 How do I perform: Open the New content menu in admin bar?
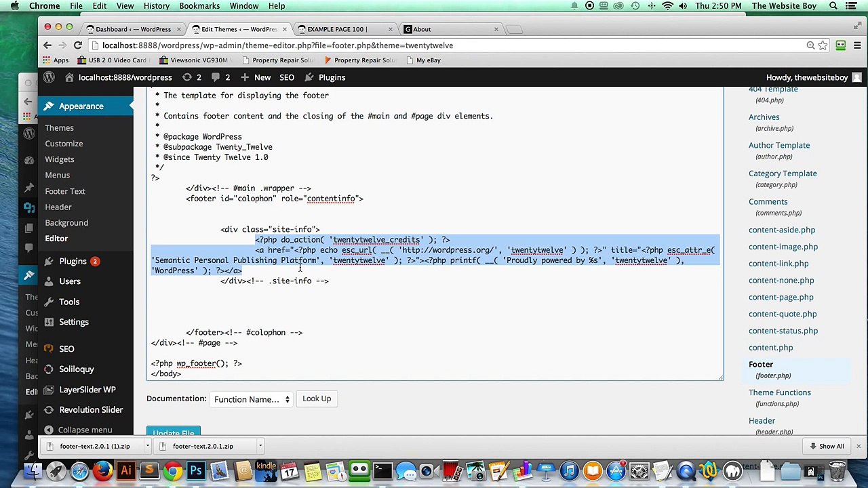tap(256, 77)
